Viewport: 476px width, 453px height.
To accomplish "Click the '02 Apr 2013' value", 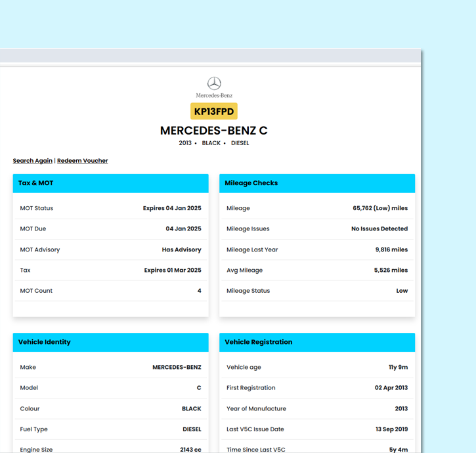I will tap(391, 388).
